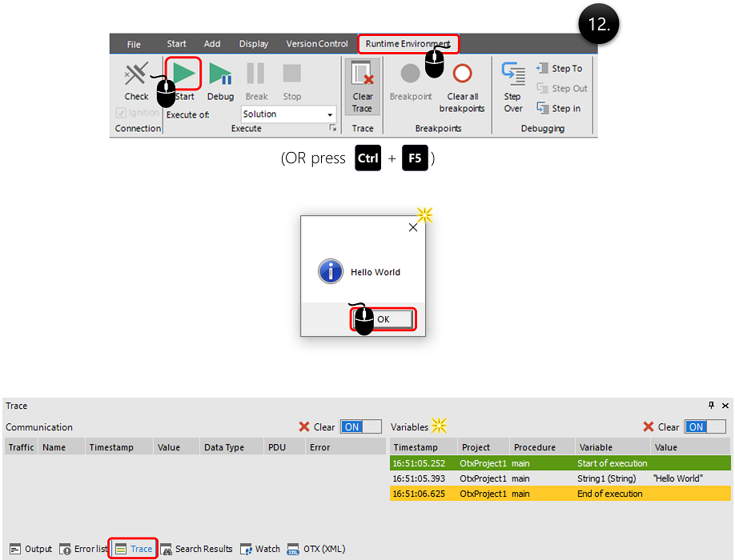The image size is (735, 560).
Task: Click the Step Over debugging icon
Action: click(512, 74)
